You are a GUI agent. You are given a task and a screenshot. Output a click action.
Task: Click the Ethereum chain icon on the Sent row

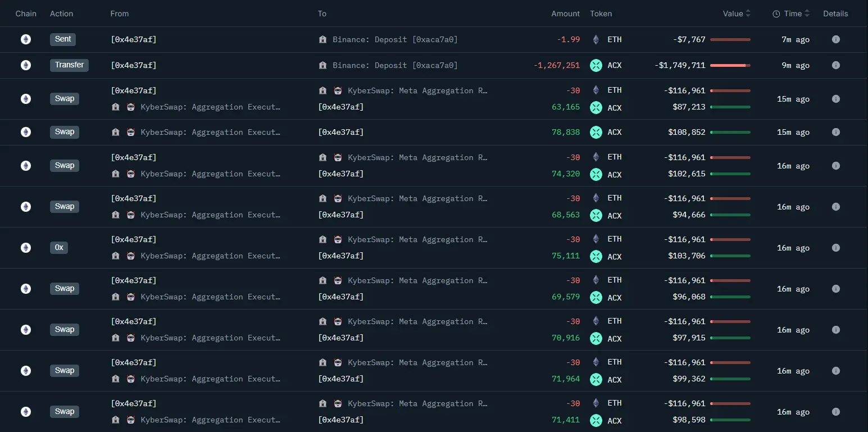pyautogui.click(x=26, y=39)
